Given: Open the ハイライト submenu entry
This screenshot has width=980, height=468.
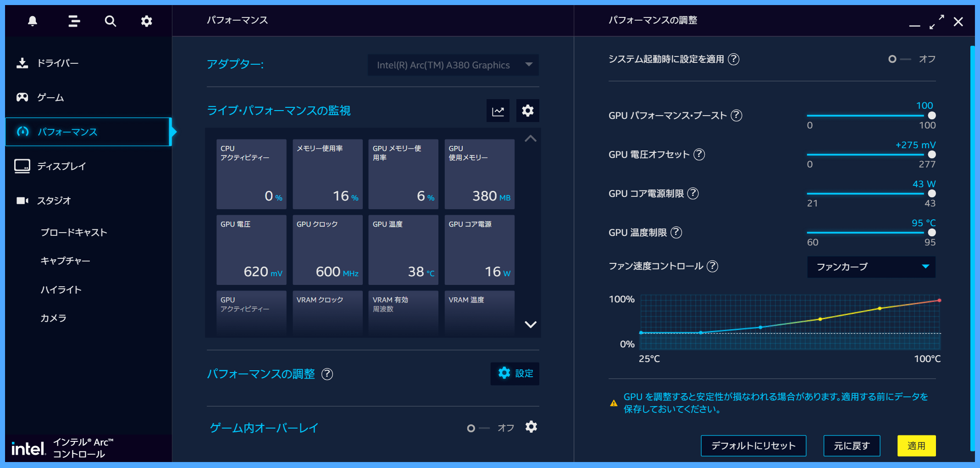Looking at the screenshot, I should [61, 290].
